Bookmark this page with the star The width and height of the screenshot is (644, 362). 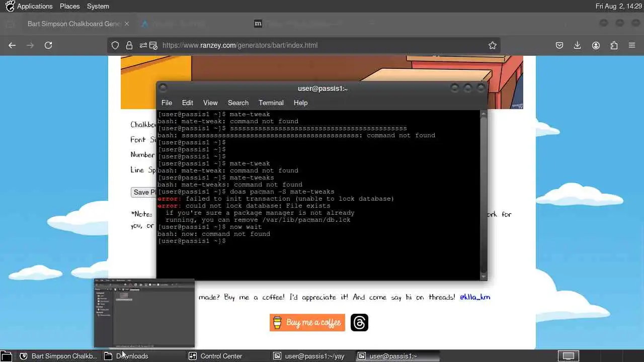point(493,45)
